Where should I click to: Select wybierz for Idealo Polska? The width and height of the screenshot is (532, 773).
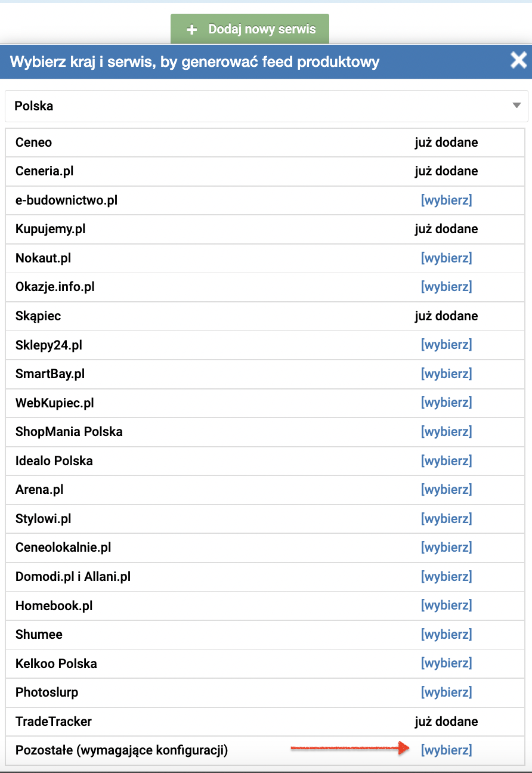(x=446, y=461)
